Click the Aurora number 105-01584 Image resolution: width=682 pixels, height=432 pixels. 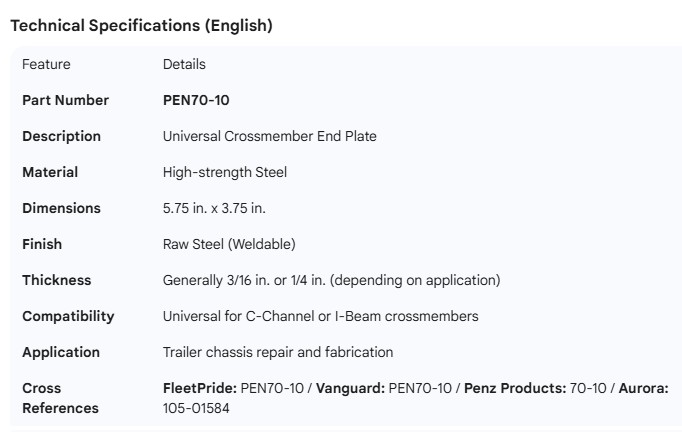click(197, 408)
